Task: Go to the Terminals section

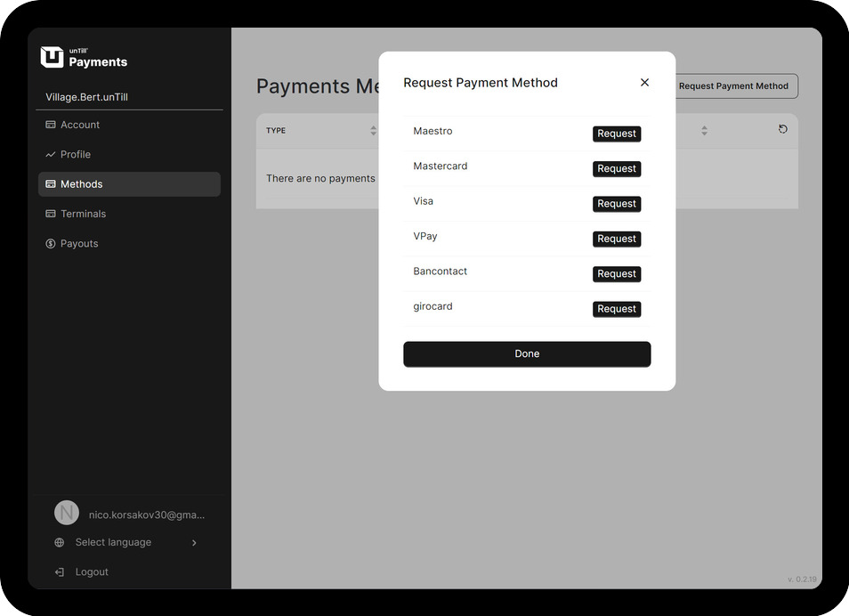Action: 83,215
